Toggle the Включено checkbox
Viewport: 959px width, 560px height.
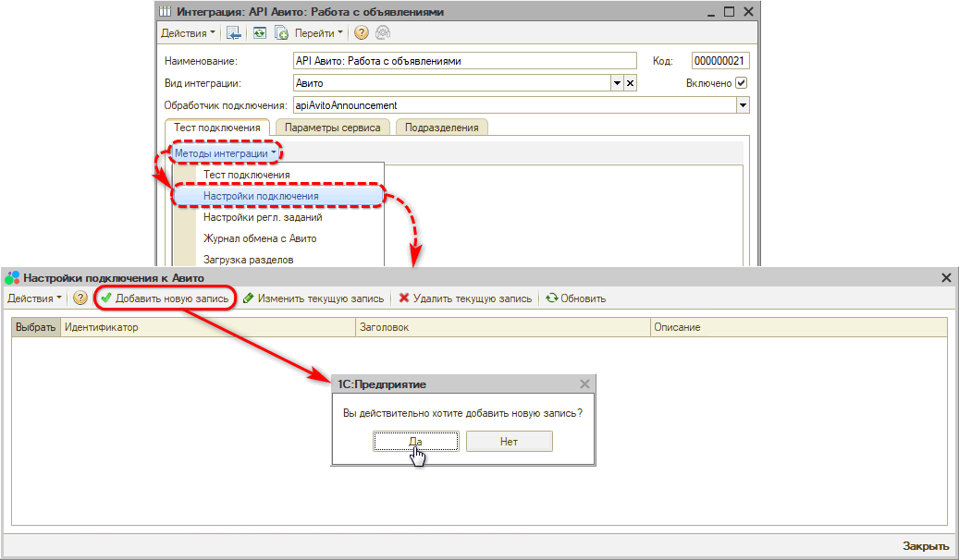tap(741, 83)
